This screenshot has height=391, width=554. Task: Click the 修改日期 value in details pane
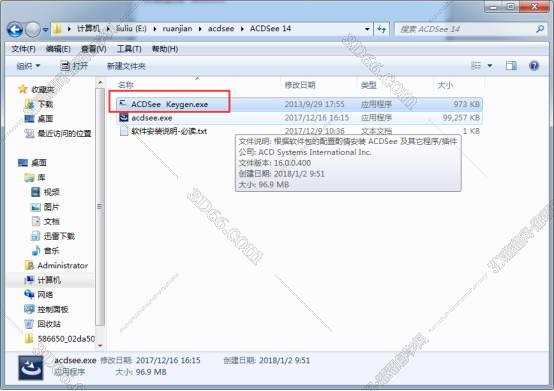(168, 361)
